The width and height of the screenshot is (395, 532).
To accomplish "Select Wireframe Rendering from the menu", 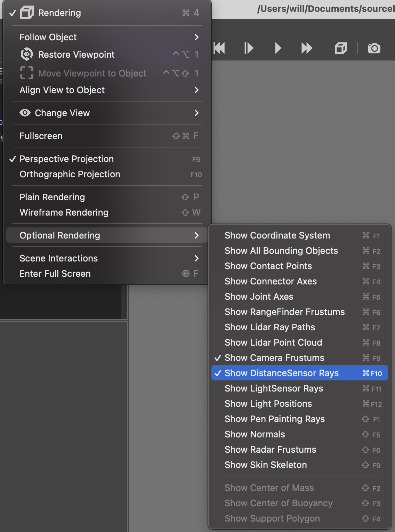I will pos(64,212).
